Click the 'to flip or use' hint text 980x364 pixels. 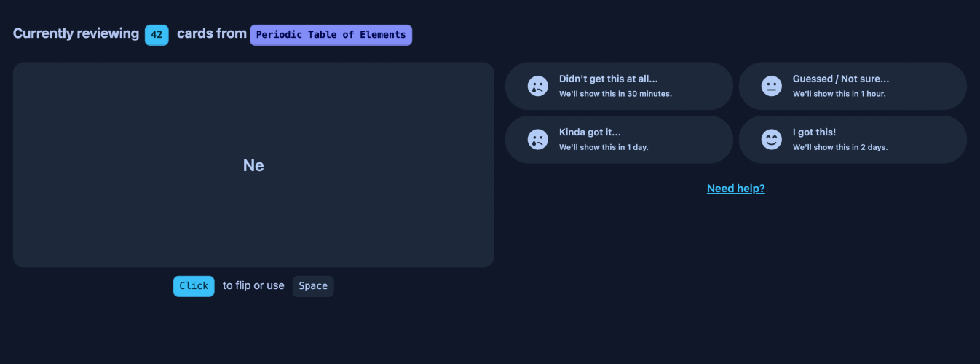(253, 285)
